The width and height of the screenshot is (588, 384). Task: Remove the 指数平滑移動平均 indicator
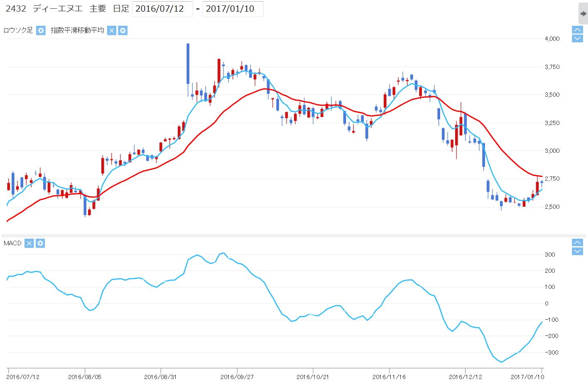click(112, 30)
